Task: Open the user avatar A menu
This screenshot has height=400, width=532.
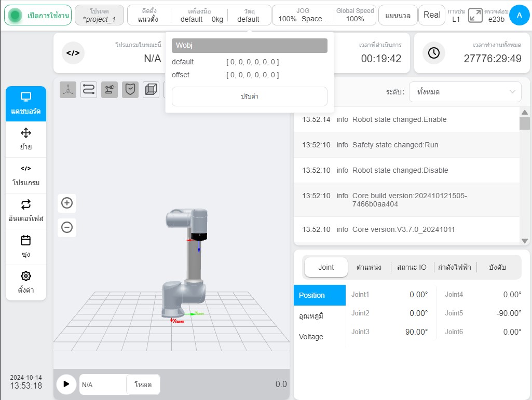Action: pos(520,15)
